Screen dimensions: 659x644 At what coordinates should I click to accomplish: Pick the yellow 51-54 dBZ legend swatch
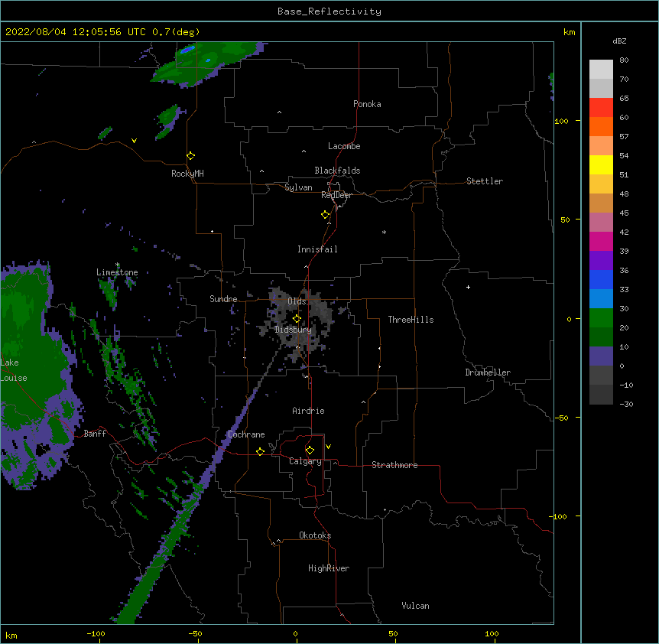601,164
